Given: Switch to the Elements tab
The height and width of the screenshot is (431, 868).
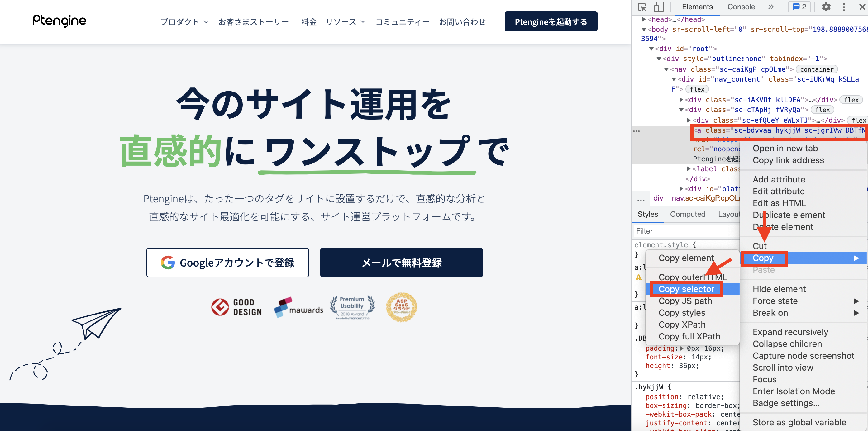Looking at the screenshot, I should (x=697, y=7).
